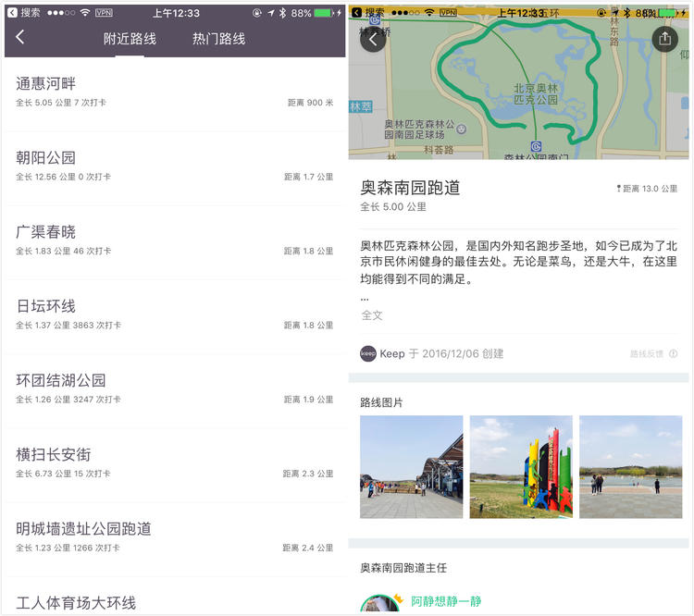Tap the 距离 900 米 label
The width and height of the screenshot is (694, 616).
(310, 103)
